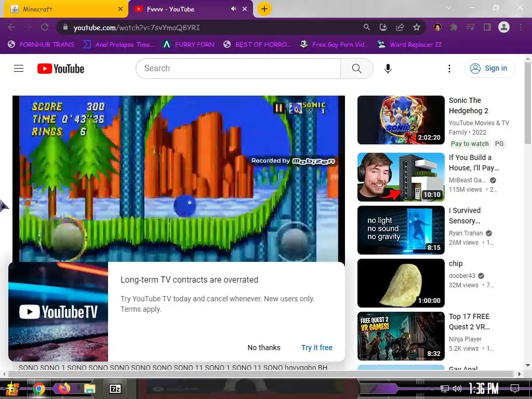
Task: Open Chrome from the taskbar
Action: [x=38, y=389]
